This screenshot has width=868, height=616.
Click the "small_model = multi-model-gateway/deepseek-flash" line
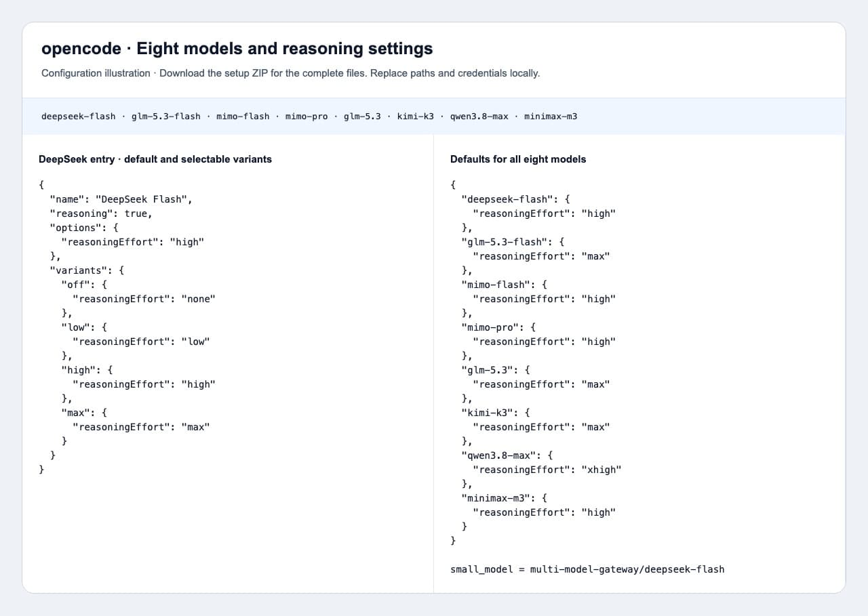coord(587,569)
